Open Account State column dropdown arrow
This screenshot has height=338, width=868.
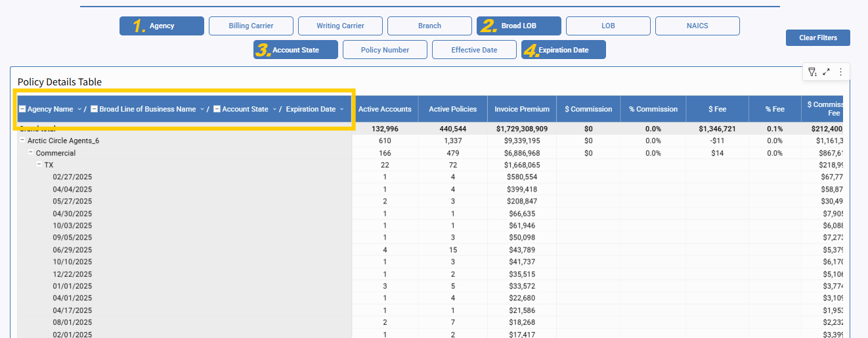pos(274,109)
